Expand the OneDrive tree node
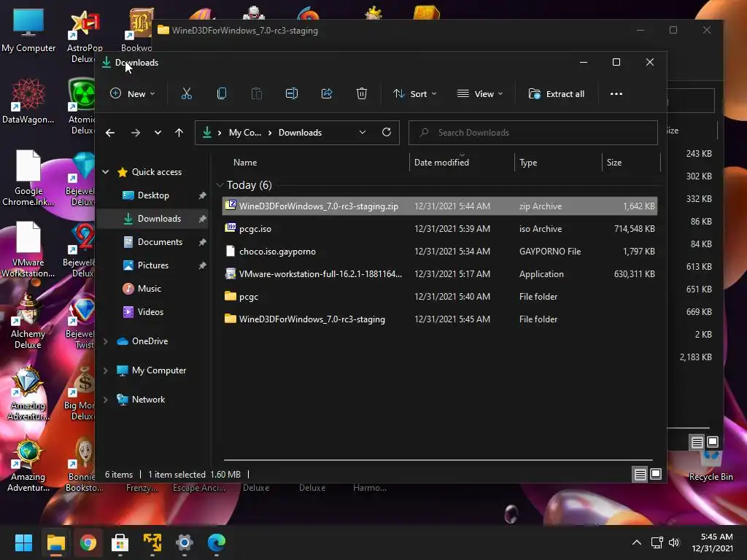Viewport: 747px width, 560px height. 106,341
